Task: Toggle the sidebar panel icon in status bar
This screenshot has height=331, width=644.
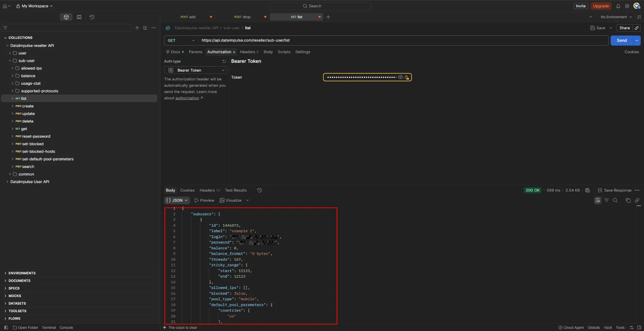Action: pyautogui.click(x=6, y=328)
